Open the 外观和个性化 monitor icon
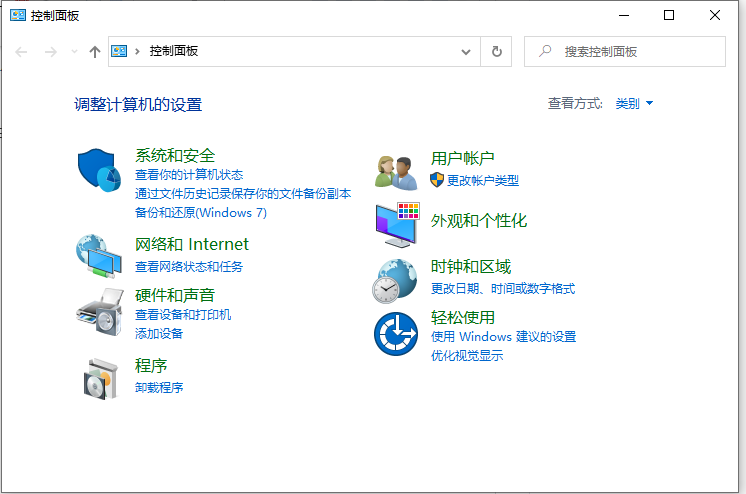 click(396, 224)
